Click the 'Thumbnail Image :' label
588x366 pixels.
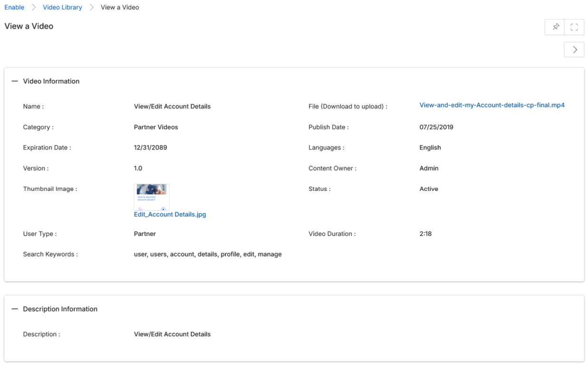[x=50, y=189]
